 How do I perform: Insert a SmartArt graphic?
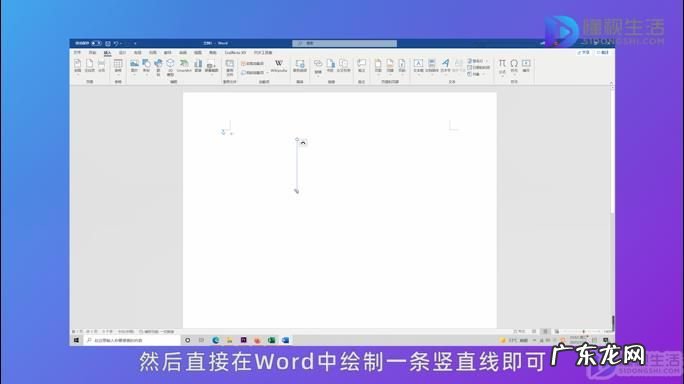click(x=184, y=65)
